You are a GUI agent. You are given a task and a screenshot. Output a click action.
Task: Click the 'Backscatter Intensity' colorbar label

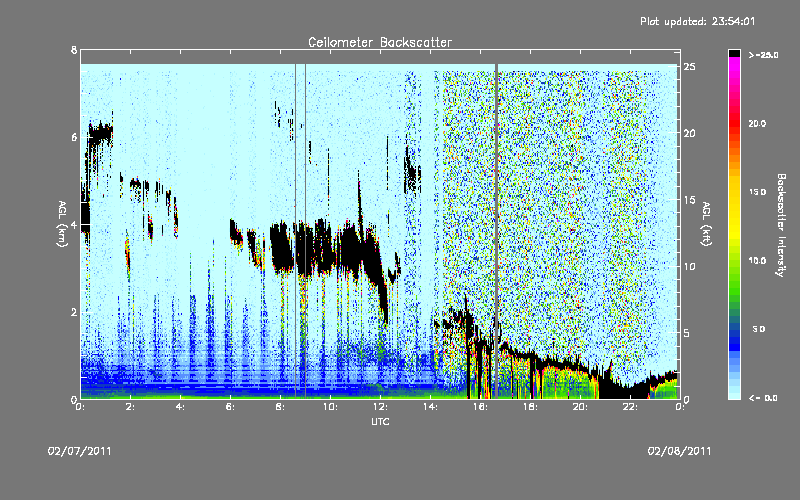[x=781, y=225]
